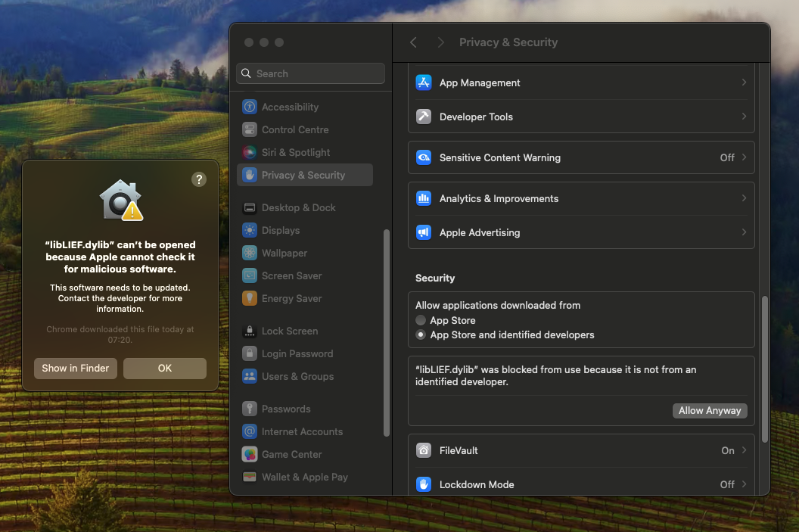Click the sidebar scrollbar thumb
Viewport: 799px width, 532px height.
[386, 333]
